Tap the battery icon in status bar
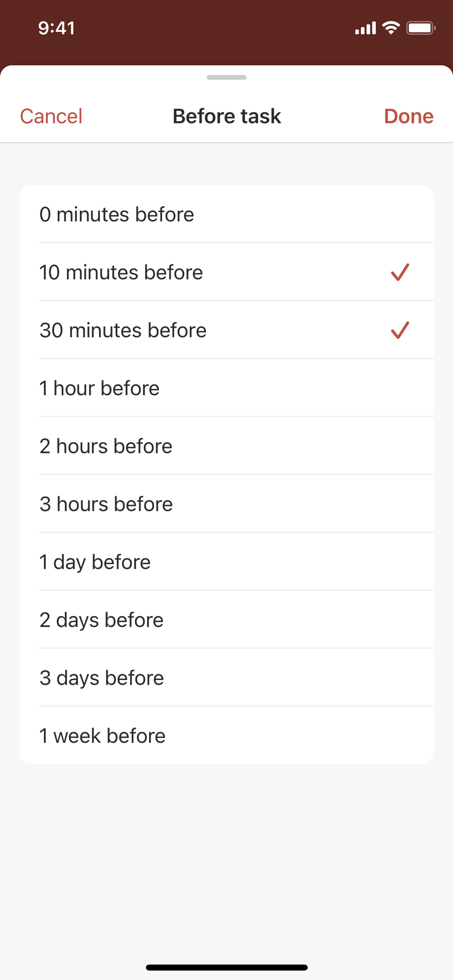Screen dimensions: 453x980 (x=421, y=28)
